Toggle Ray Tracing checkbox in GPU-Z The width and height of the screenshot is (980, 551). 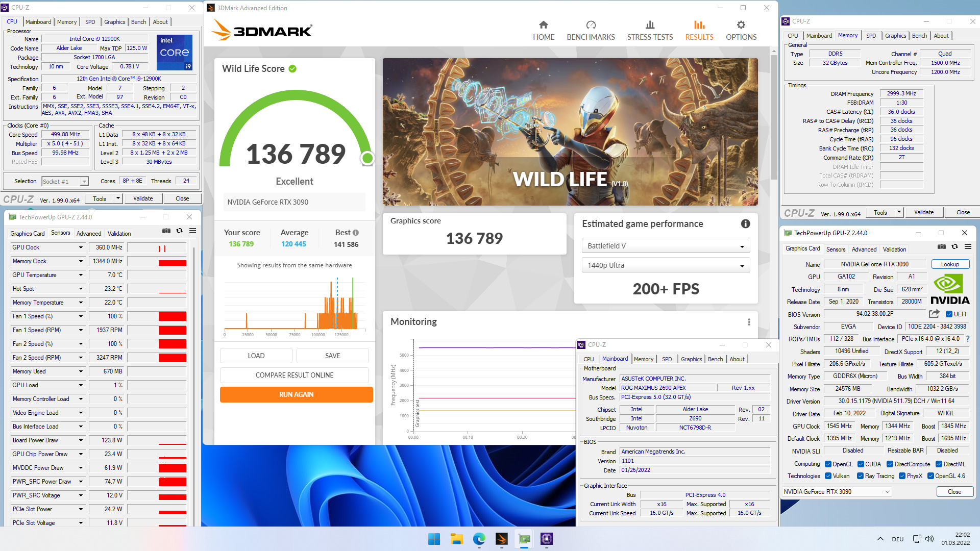coord(861,476)
